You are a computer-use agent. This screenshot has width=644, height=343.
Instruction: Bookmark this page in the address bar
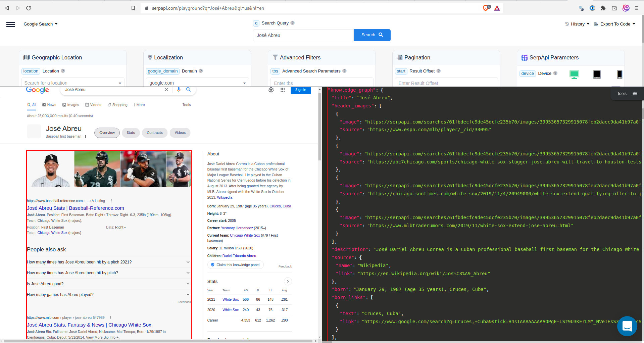tap(133, 8)
